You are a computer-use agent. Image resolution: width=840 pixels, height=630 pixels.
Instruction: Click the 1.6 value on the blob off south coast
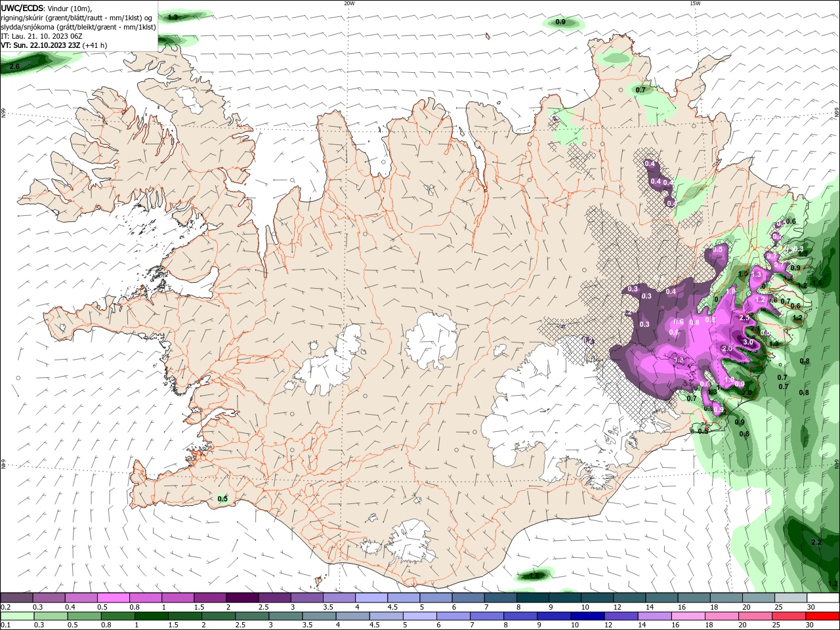[x=534, y=576]
